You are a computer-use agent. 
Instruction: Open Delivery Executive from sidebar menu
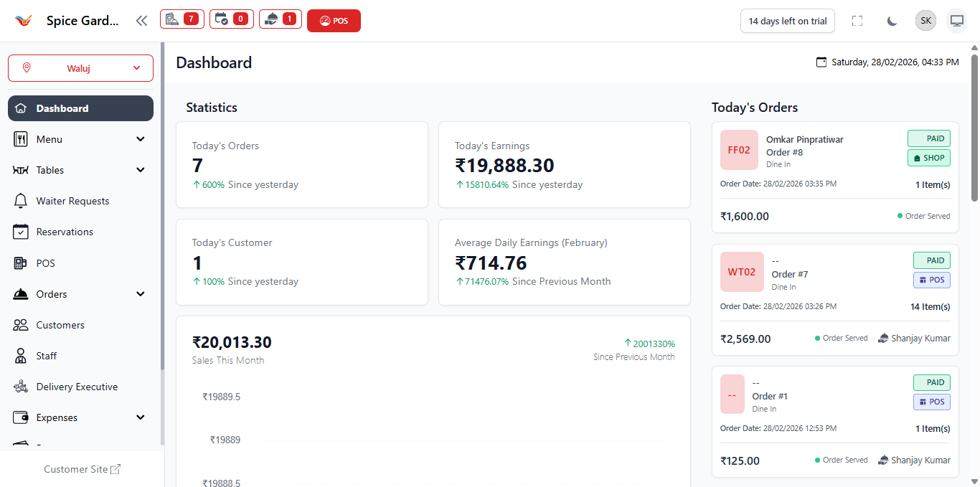click(x=77, y=386)
